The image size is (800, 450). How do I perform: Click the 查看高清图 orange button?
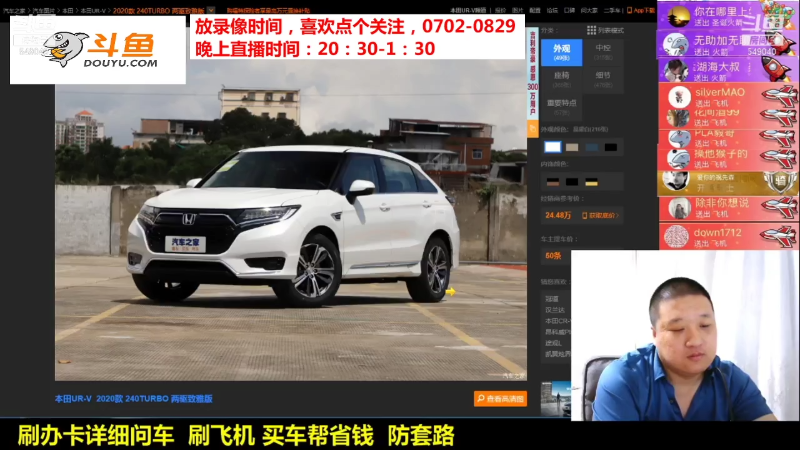(500, 398)
